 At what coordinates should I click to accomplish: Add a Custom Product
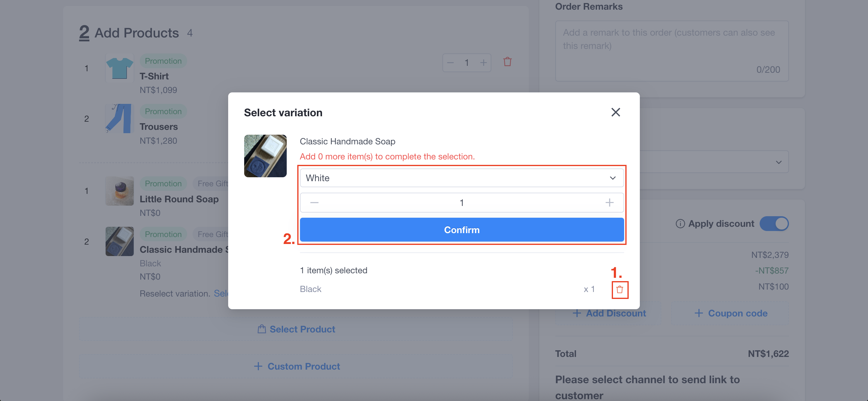(x=296, y=366)
